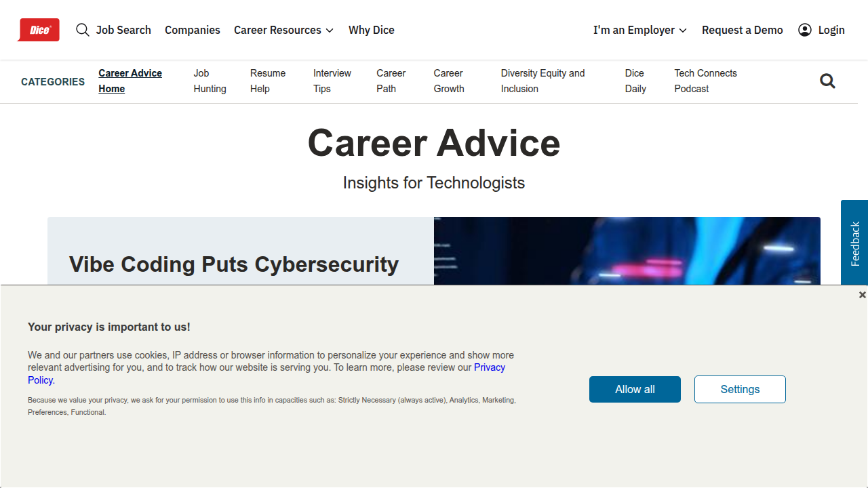Click the Dice logo
868x488 pixels.
click(39, 30)
